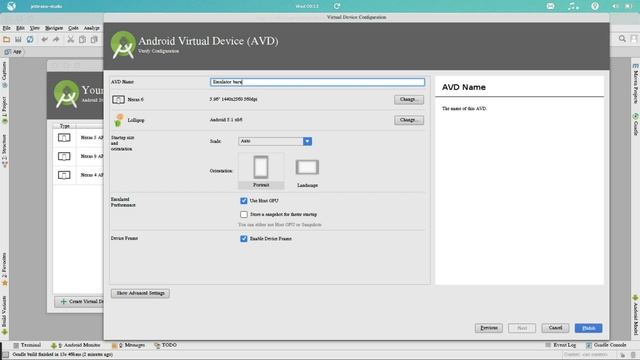Click Change button for Nexus 6 device
Viewport: 640px width, 360px height.
[409, 100]
